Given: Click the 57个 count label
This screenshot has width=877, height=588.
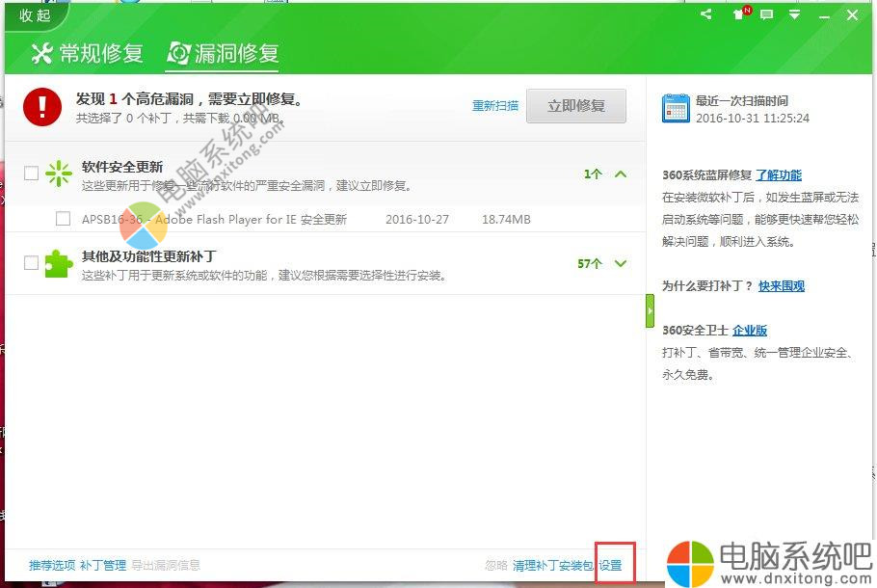Looking at the screenshot, I should click(x=590, y=263).
